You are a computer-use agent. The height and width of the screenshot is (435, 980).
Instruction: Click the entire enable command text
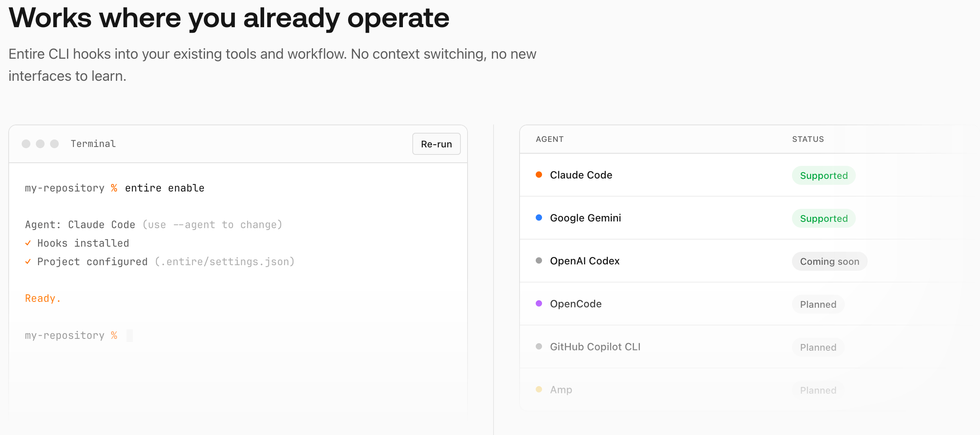click(x=164, y=188)
